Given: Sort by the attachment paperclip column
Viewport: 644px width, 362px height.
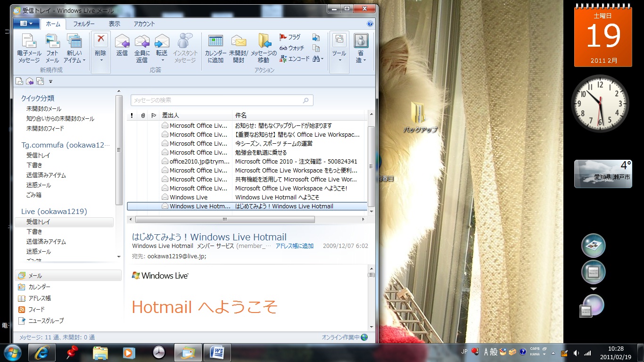Looking at the screenshot, I should (143, 115).
